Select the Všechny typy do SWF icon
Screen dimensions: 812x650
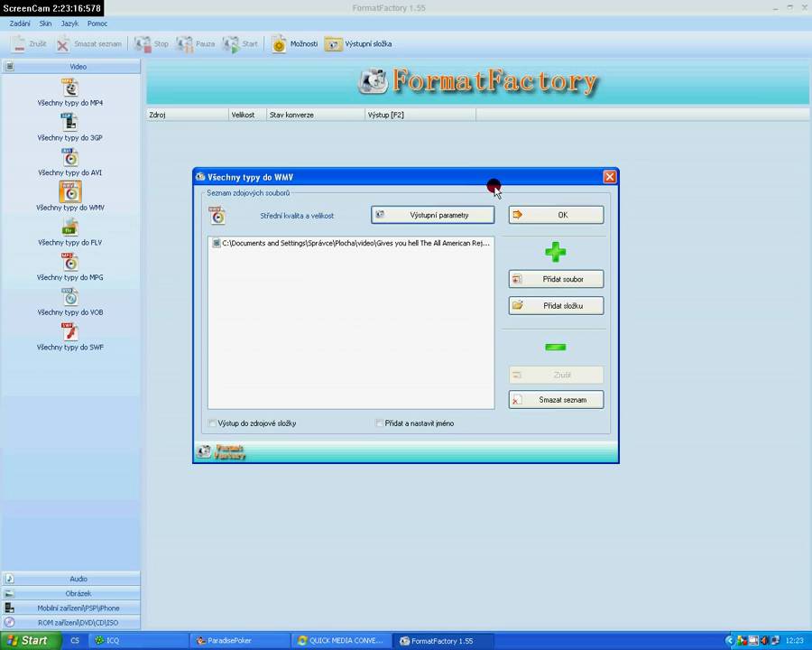click(x=69, y=331)
